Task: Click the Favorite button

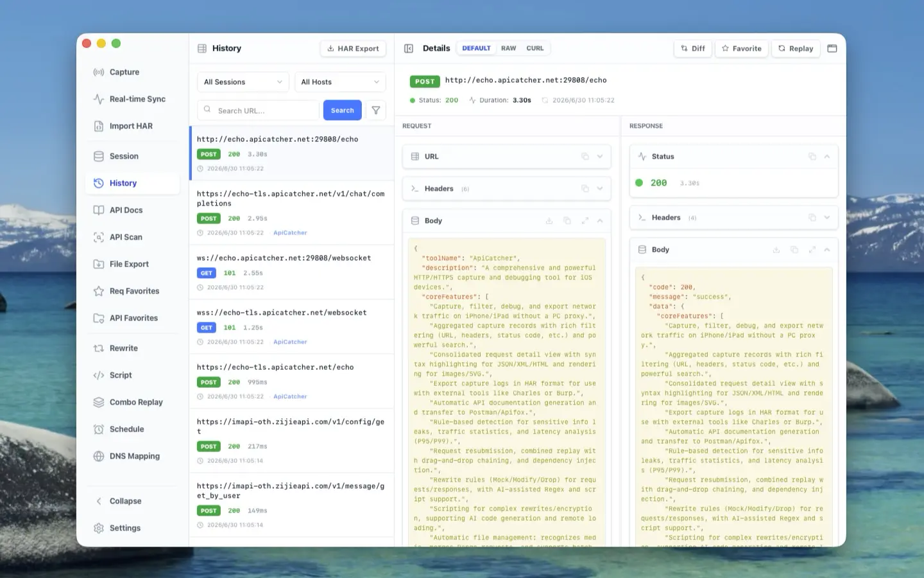Action: click(x=742, y=48)
